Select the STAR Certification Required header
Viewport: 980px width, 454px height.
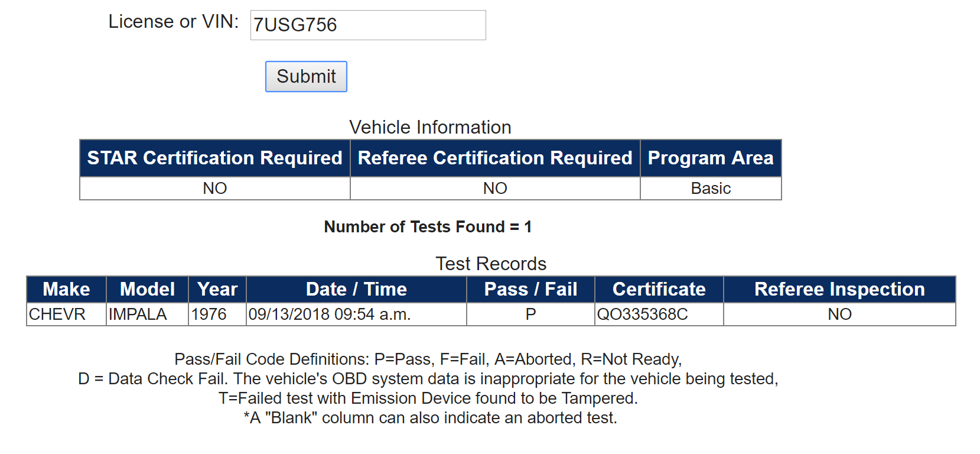(x=215, y=158)
